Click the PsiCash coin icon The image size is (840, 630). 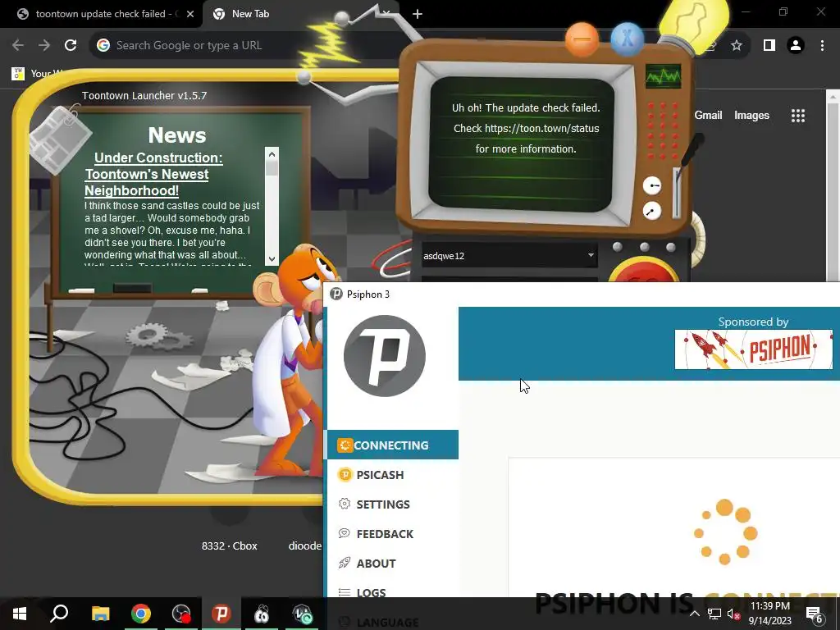pyautogui.click(x=345, y=474)
